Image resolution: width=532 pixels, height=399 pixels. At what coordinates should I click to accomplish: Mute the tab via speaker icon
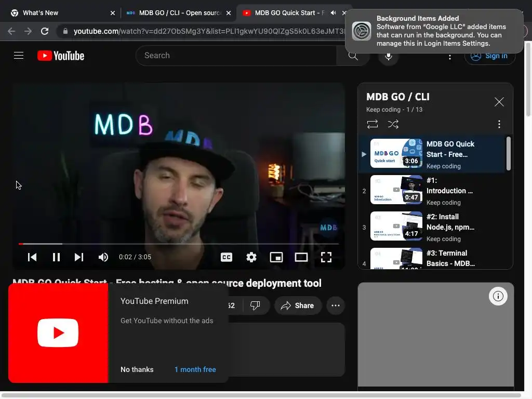pos(334,13)
